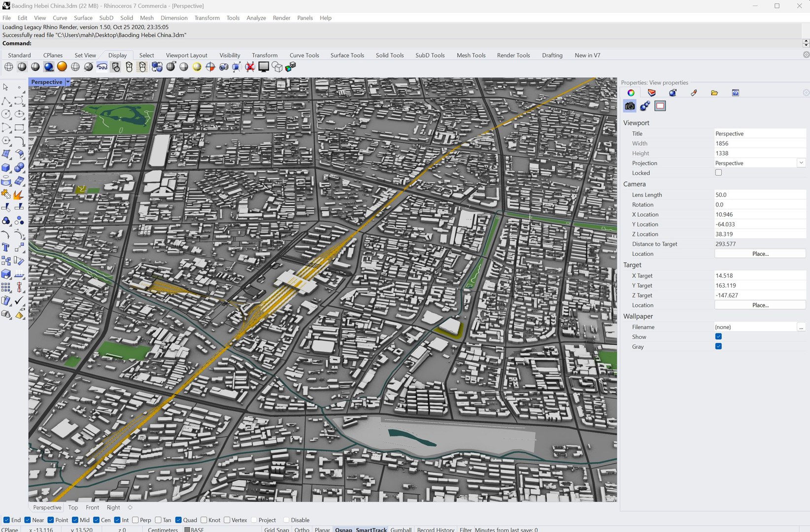Select the Circle tool
This screenshot has width=810, height=532.
[6, 114]
